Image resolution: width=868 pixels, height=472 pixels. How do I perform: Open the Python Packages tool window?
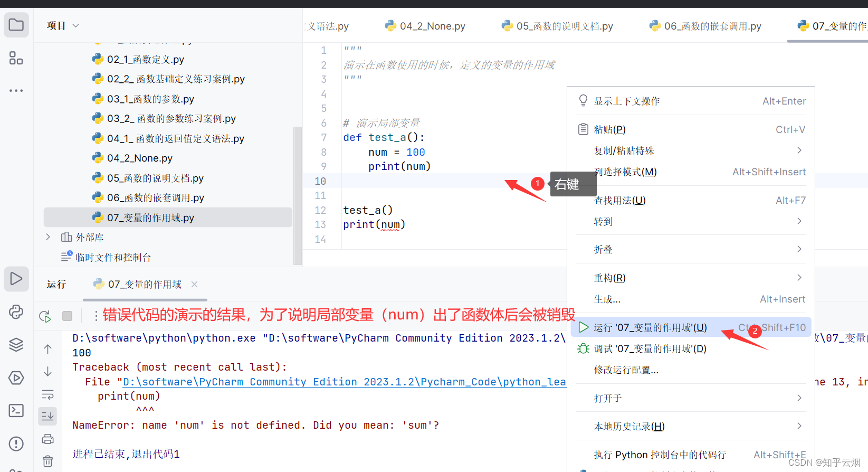point(16,312)
